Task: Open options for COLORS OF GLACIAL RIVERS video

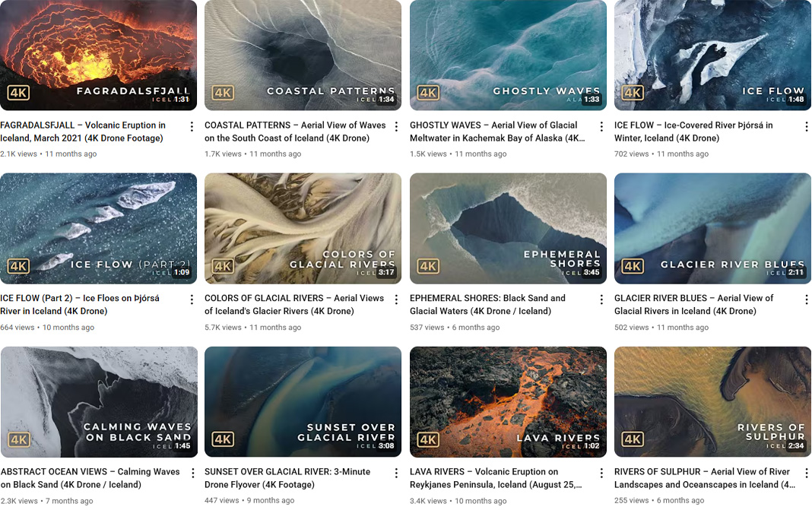Action: 396,299
